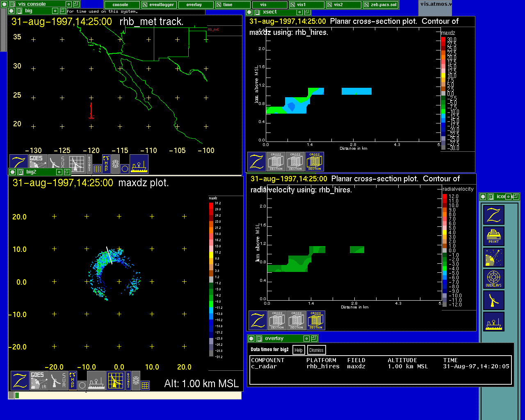Toggle the vis1 window checkbox
Screen dimensions: 525x420
[292, 5]
